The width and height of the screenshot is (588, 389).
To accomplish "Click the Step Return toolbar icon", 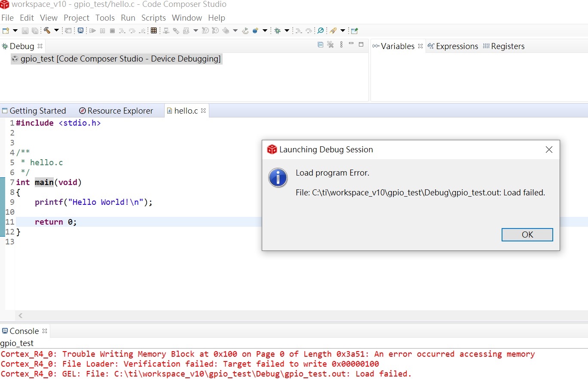I will pos(142,31).
